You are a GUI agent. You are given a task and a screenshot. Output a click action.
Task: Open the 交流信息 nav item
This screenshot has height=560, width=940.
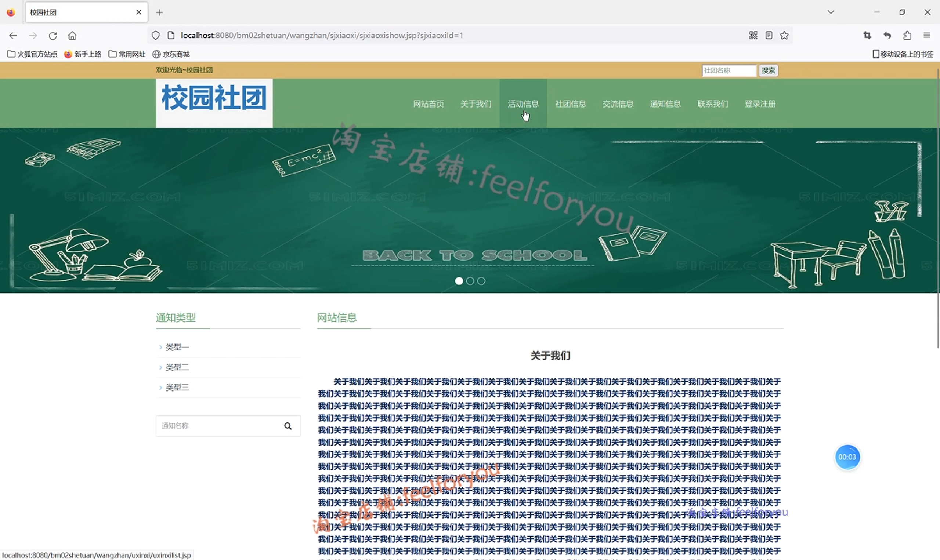(x=618, y=104)
